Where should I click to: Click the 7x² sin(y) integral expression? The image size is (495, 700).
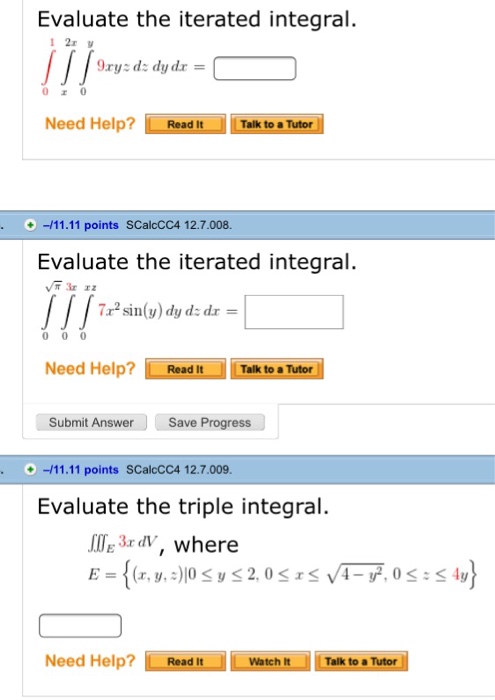[140, 311]
